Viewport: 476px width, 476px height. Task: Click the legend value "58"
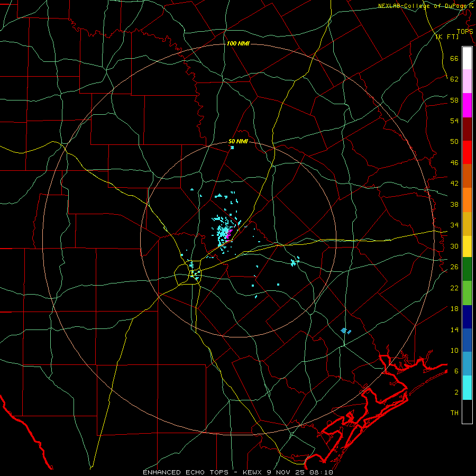(454, 100)
